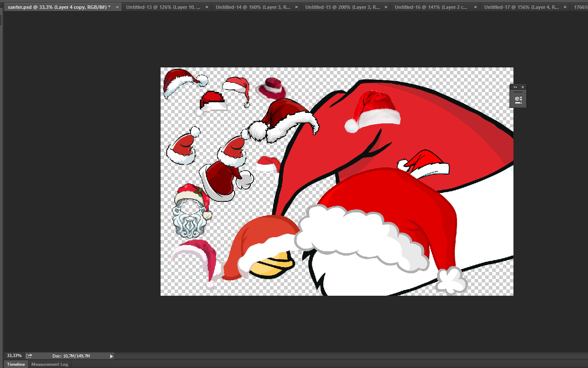Click the zoom percentage field showing 33,33%
Viewport: 588px width, 368px height.
pyautogui.click(x=14, y=356)
